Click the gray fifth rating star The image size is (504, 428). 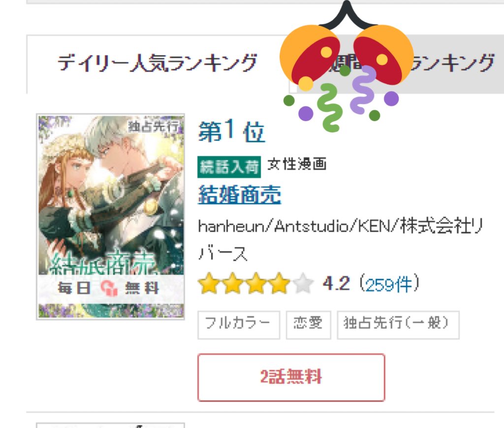[303, 283]
